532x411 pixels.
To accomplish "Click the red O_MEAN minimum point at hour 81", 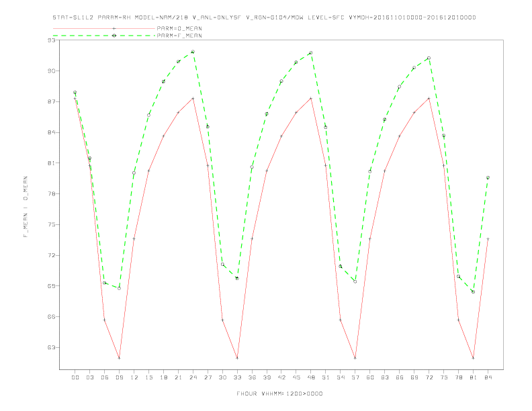I will coord(473,358).
